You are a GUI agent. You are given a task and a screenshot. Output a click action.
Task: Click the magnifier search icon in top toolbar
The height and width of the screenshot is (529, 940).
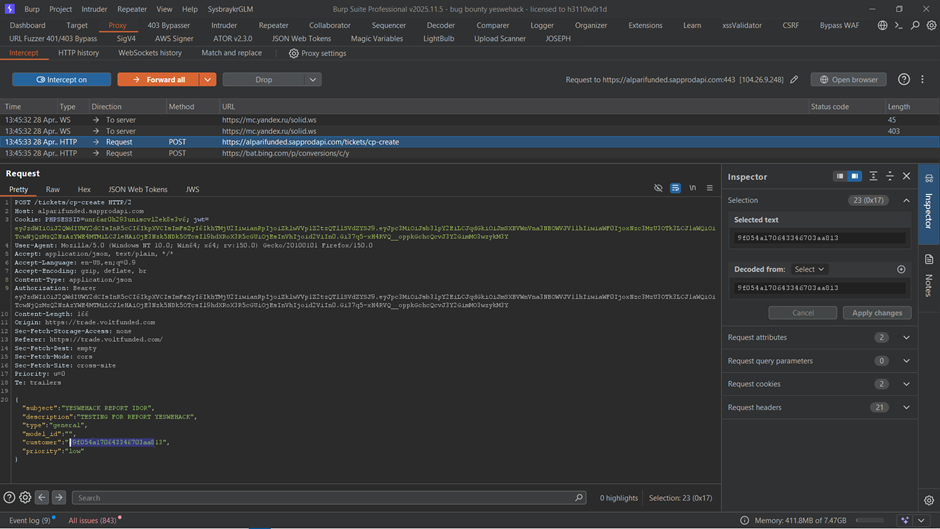(x=915, y=25)
